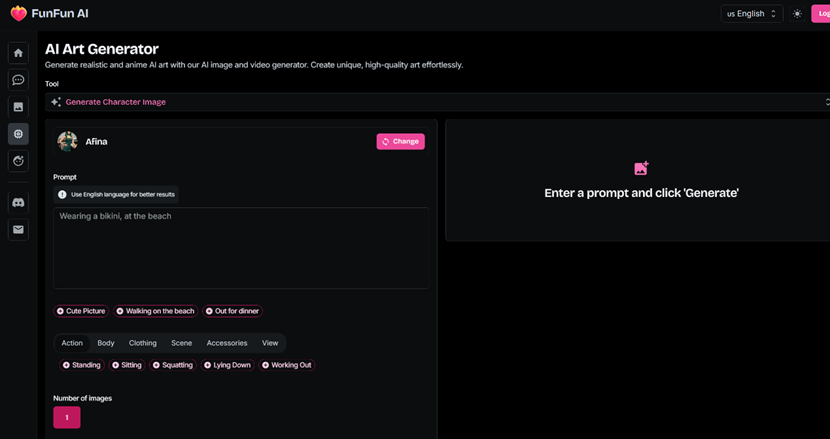The image size is (830, 439).
Task: Click the mail envelope sidebar icon
Action: tap(18, 230)
